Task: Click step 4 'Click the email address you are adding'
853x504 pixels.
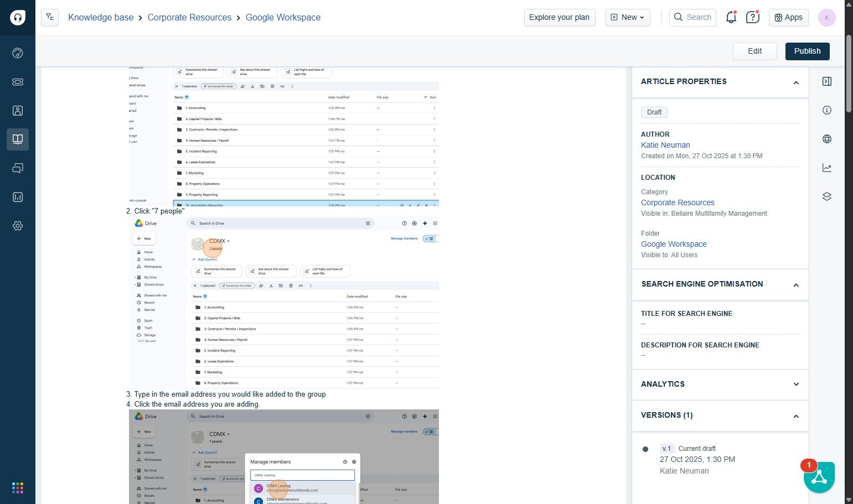Action: (x=197, y=404)
